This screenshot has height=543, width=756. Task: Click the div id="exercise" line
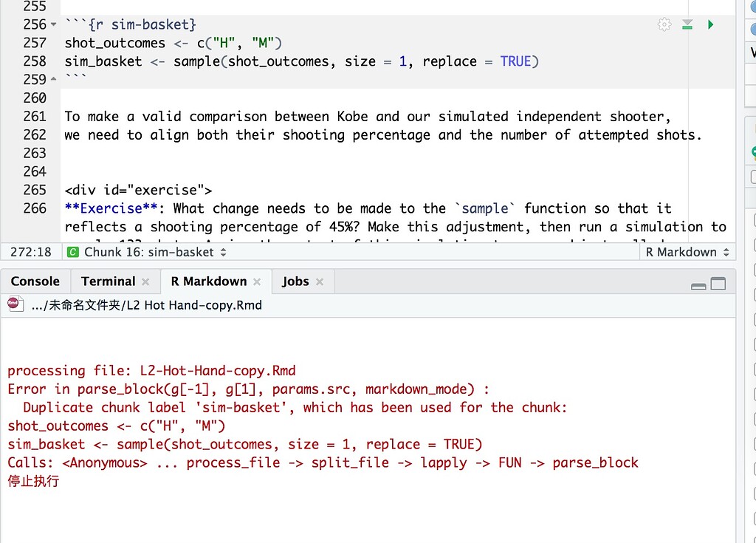tap(138, 190)
